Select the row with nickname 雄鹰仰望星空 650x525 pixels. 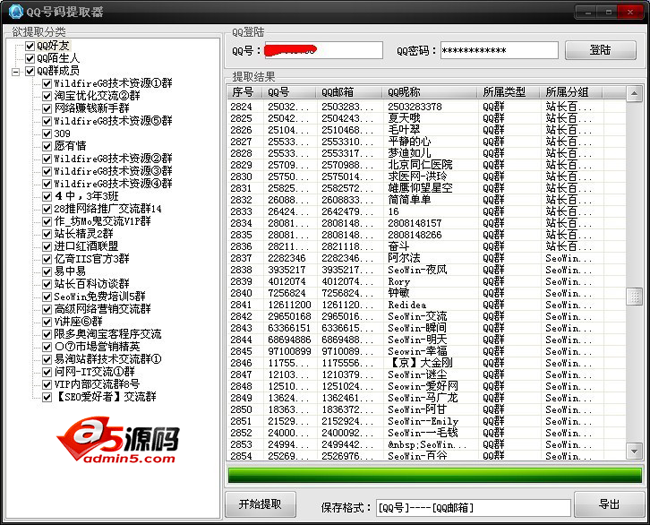(427, 188)
